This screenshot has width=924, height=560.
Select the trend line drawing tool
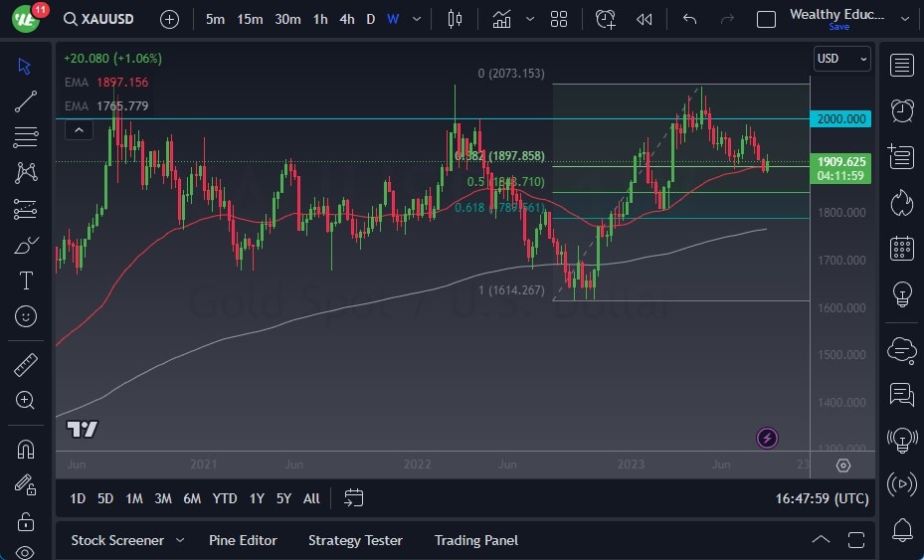[x=25, y=101]
